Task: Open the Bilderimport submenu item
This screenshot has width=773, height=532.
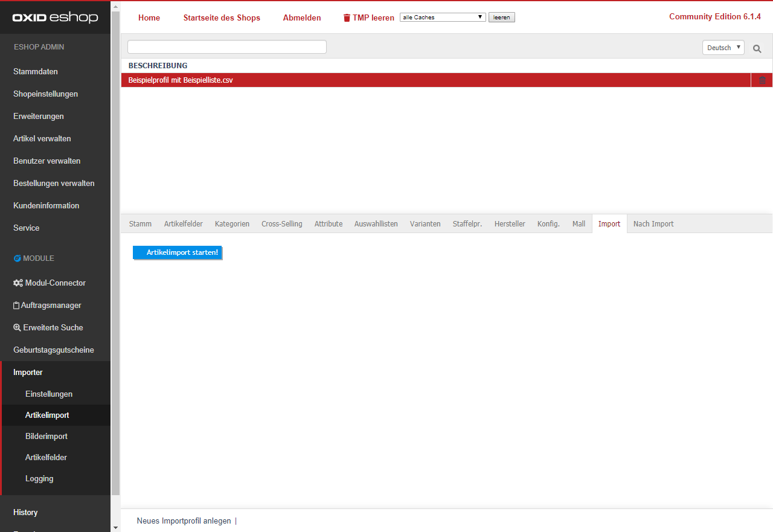Action: click(47, 436)
